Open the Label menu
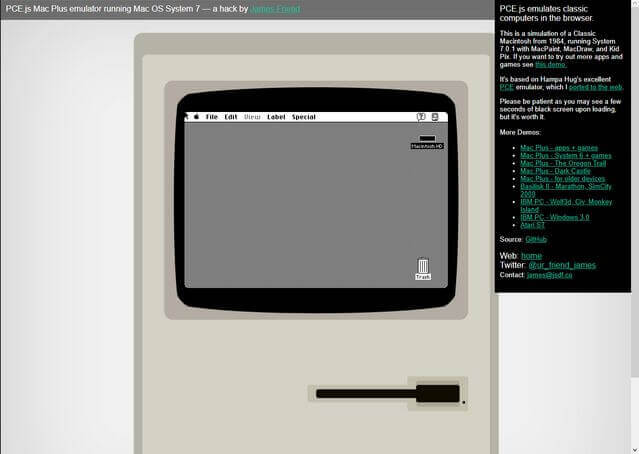 276,117
